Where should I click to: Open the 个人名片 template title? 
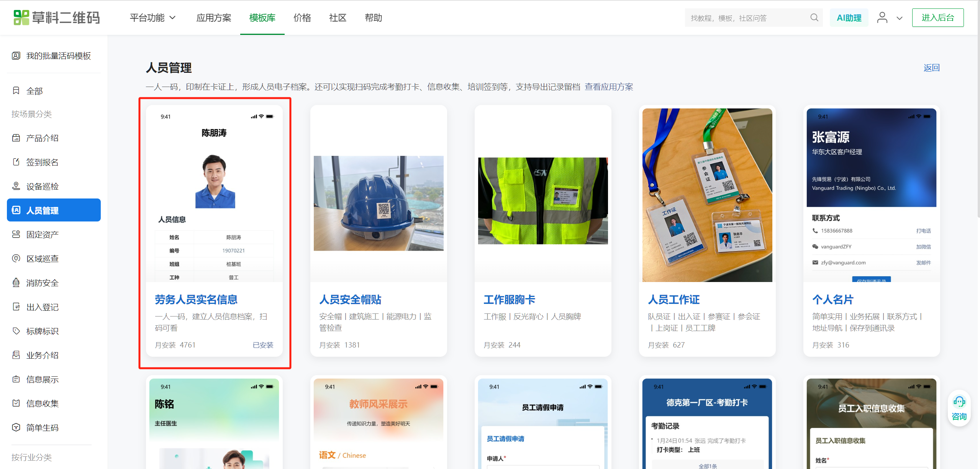coord(833,300)
